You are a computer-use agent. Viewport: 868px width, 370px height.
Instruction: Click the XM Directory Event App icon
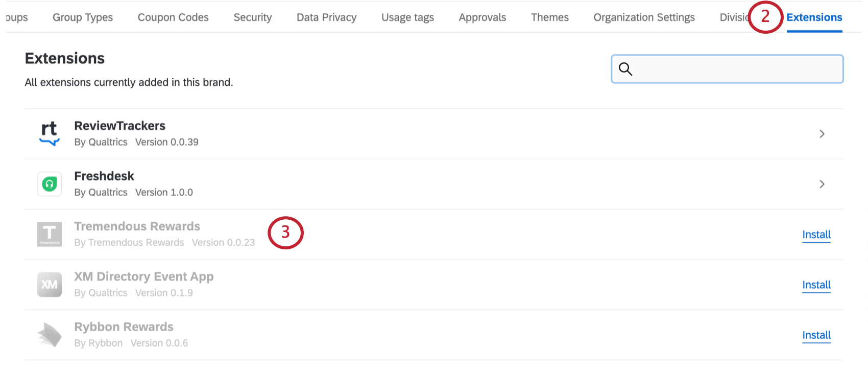(x=50, y=285)
